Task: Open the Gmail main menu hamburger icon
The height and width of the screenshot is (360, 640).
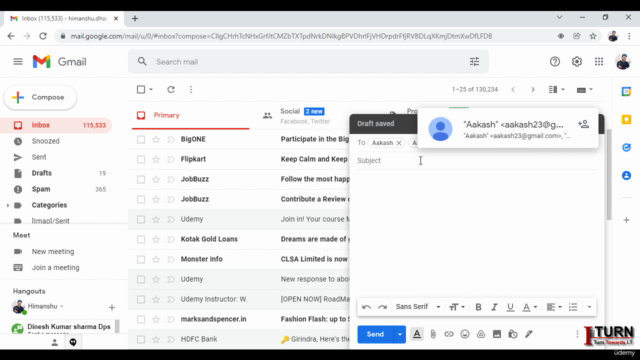Action: [x=18, y=62]
